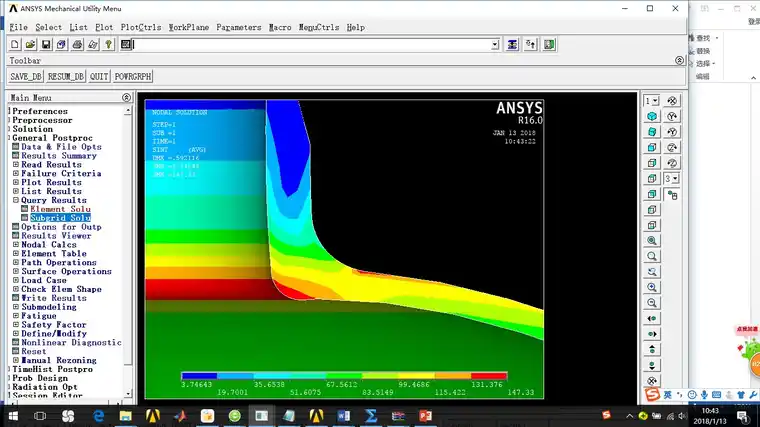
Task: Click the Image Capture printer icon
Action: tap(77, 45)
